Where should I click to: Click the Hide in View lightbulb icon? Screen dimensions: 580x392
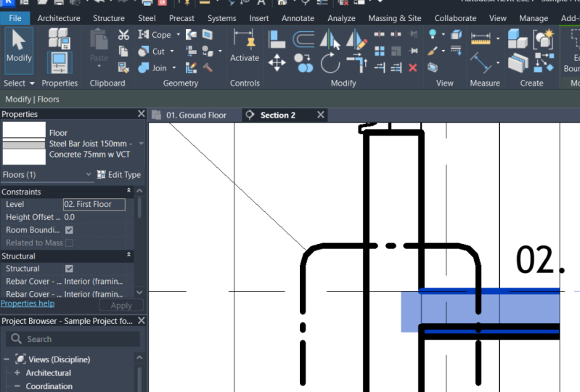[433, 34]
